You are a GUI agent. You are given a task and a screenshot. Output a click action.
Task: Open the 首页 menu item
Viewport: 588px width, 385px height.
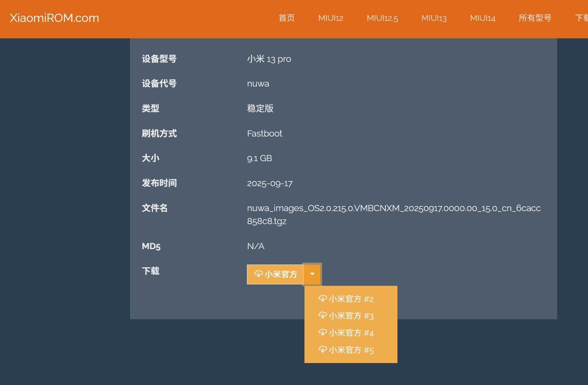click(x=287, y=18)
